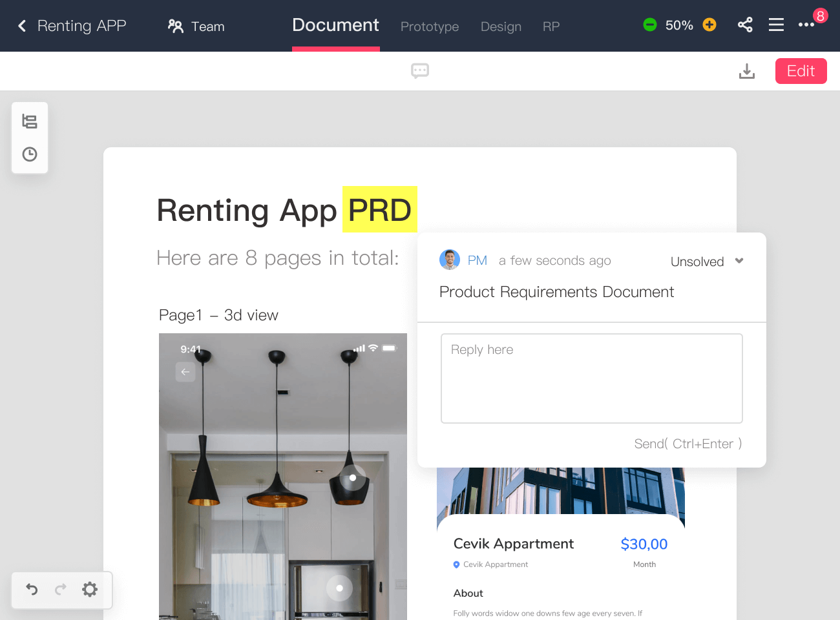
Task: Open settings gear in bottom toolbar
Action: tap(90, 590)
